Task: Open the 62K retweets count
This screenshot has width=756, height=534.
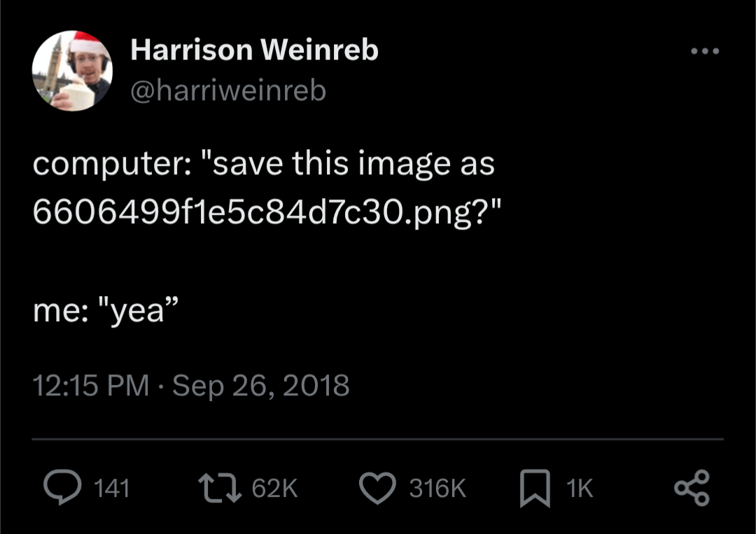Action: tap(274, 489)
